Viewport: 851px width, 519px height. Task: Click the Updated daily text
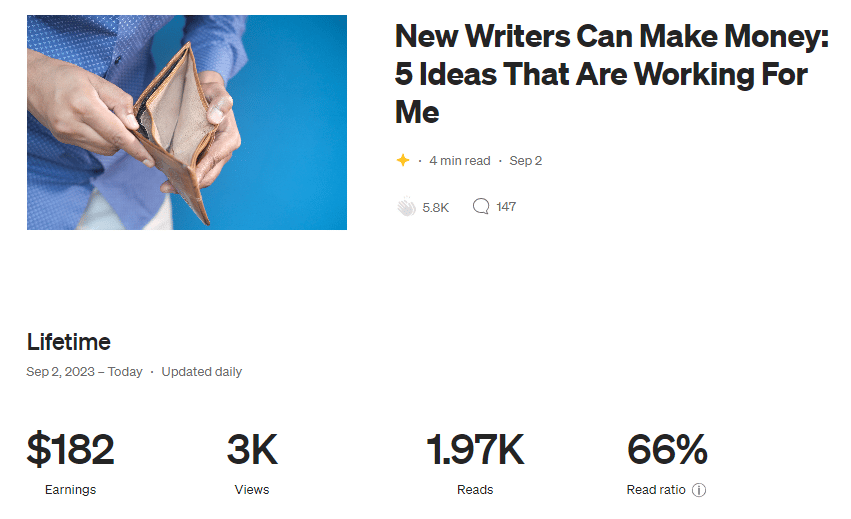coord(201,372)
